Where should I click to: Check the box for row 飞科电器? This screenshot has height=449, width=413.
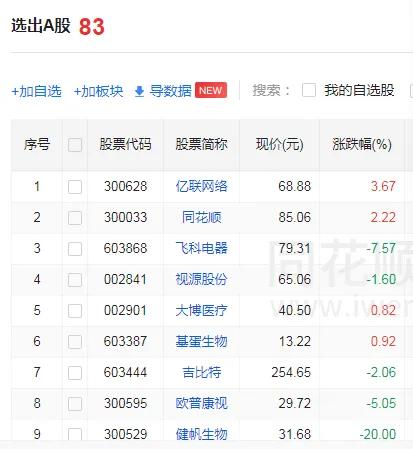point(75,249)
